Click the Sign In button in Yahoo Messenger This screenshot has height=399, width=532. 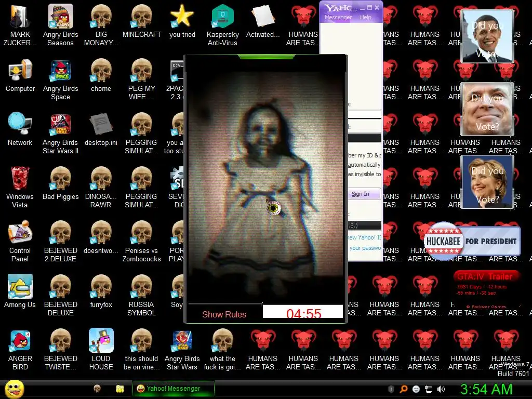[364, 194]
